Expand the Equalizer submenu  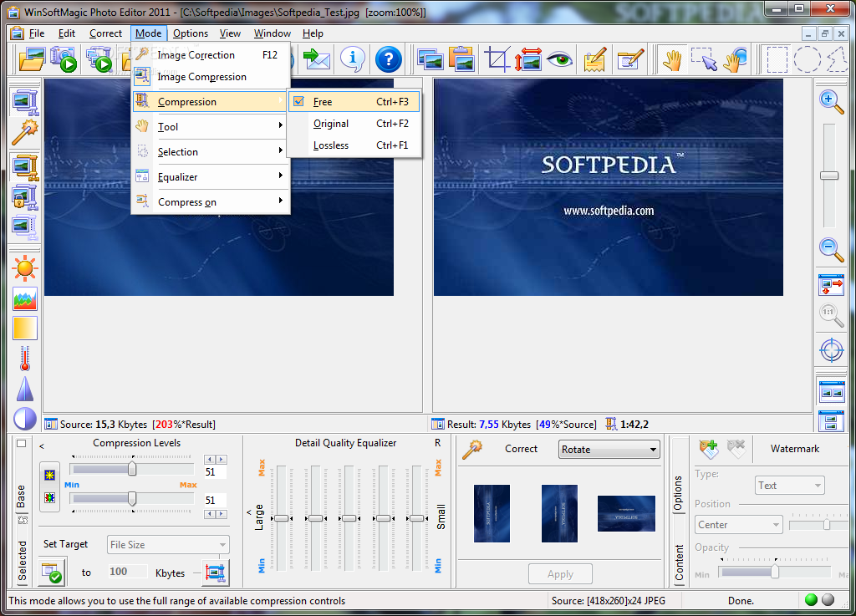211,177
